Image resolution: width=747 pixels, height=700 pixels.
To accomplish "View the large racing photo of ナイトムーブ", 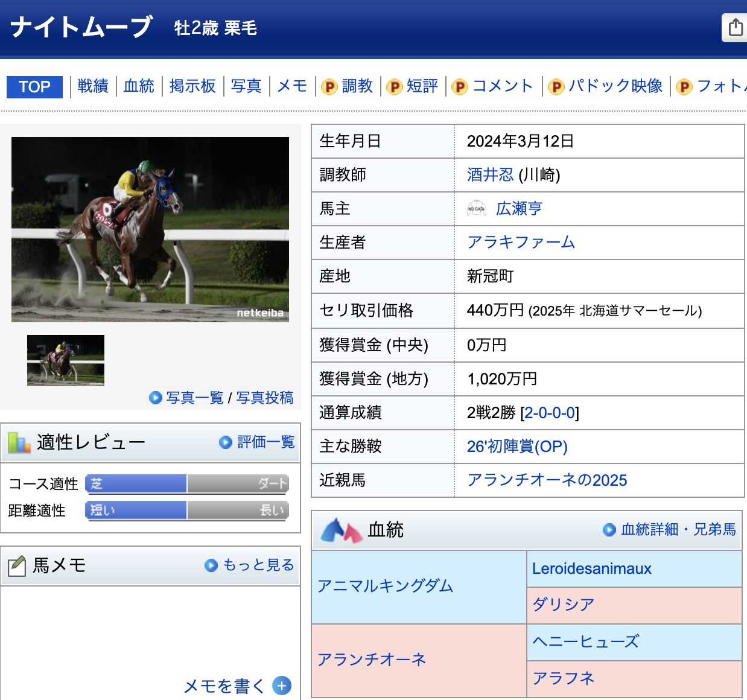I will click(x=150, y=229).
